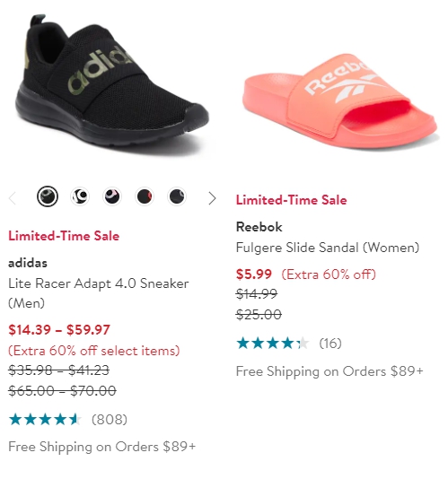Open Lite Racer Adapt 4.0 Sneaker link
This screenshot has height=479, width=448.
99,293
